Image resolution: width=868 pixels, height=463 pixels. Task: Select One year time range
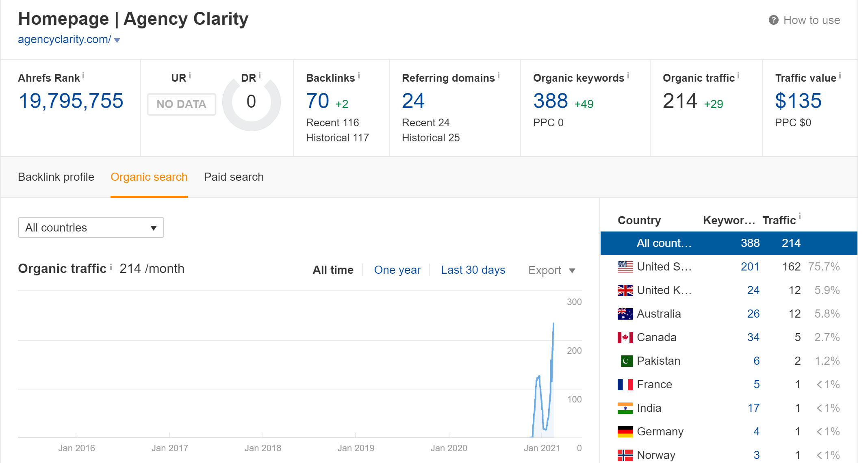397,270
